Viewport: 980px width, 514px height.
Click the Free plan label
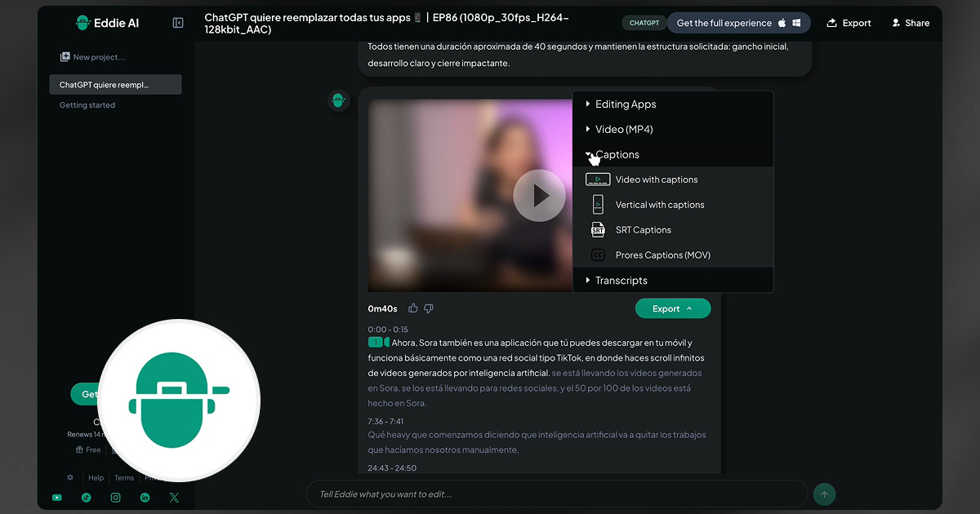93,450
